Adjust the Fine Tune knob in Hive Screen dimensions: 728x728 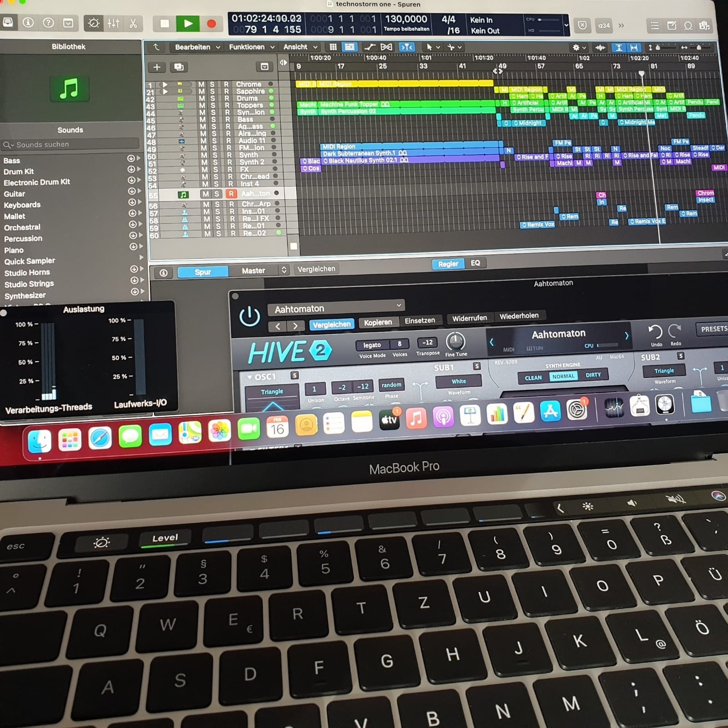tap(455, 341)
